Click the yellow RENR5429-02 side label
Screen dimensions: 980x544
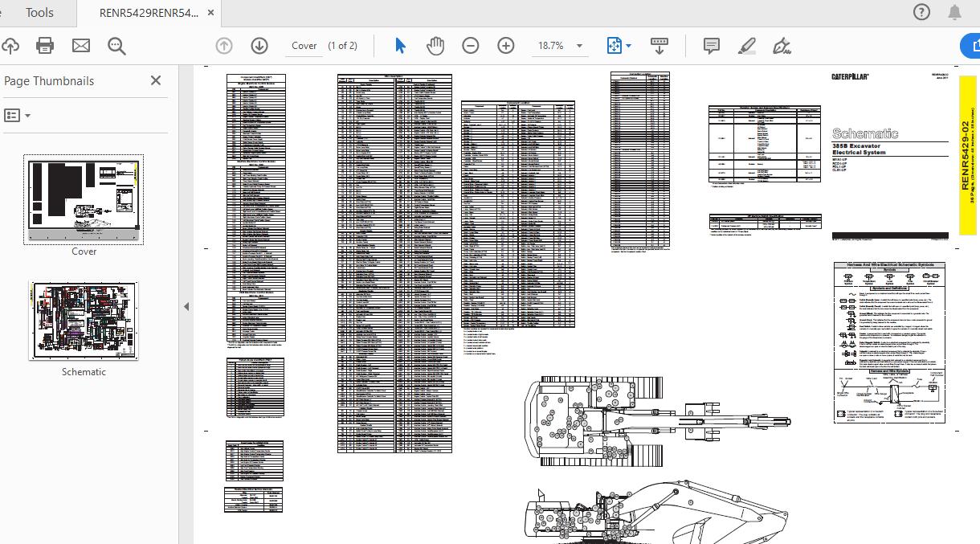(966, 157)
